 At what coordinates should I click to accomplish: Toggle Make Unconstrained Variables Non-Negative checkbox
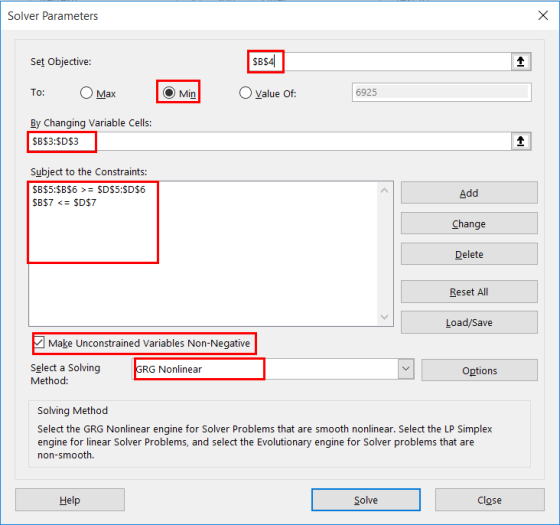click(x=39, y=342)
